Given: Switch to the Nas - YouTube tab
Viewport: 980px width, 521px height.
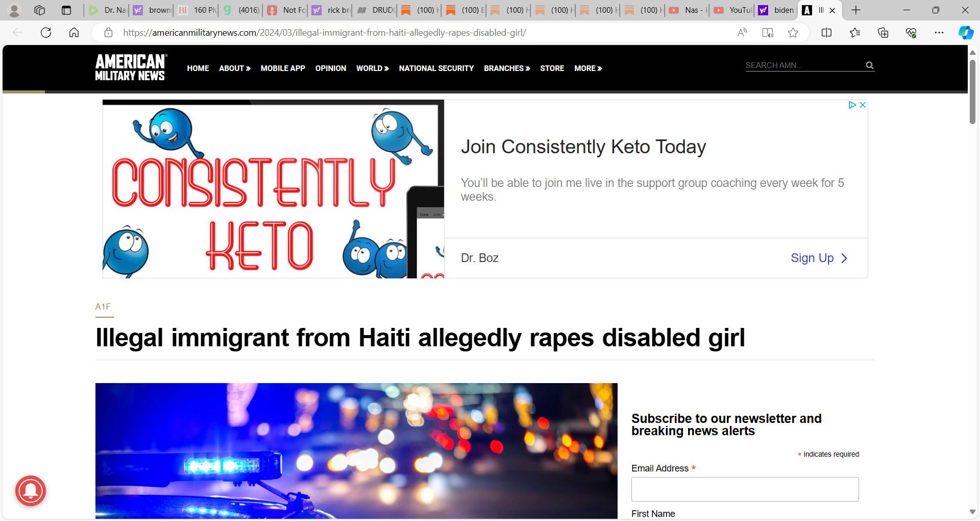Looking at the screenshot, I should pyautogui.click(x=688, y=10).
